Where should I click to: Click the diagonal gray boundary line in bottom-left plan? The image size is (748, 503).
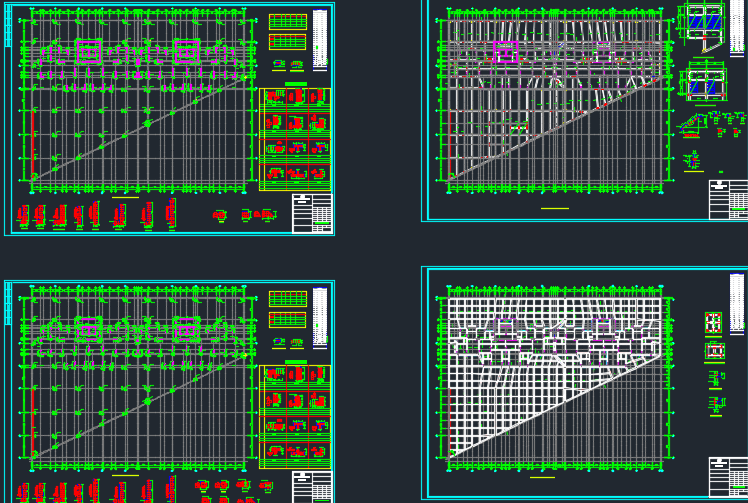(x=138, y=406)
